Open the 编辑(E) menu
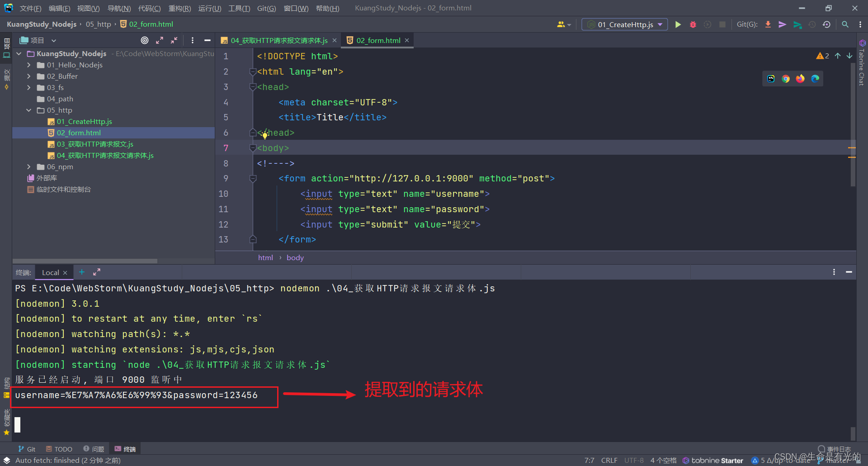 (x=59, y=8)
